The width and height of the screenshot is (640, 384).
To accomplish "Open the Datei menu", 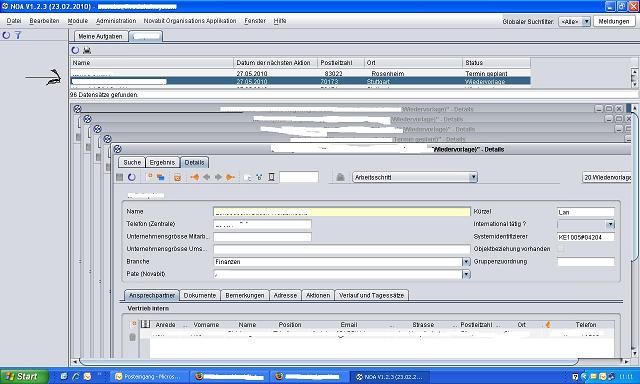I will [14, 21].
